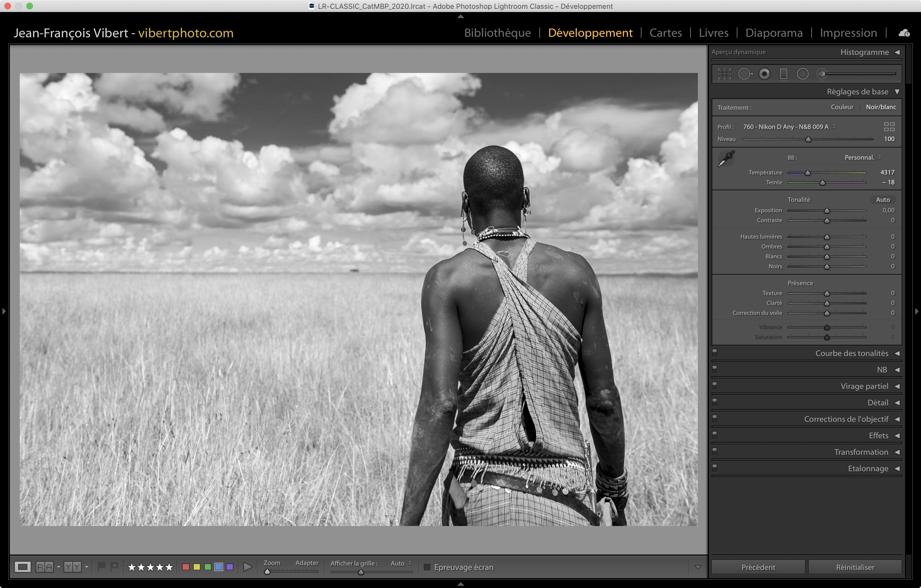Screen dimensions: 921x588
Task: Open the Impression module
Action: pos(848,33)
